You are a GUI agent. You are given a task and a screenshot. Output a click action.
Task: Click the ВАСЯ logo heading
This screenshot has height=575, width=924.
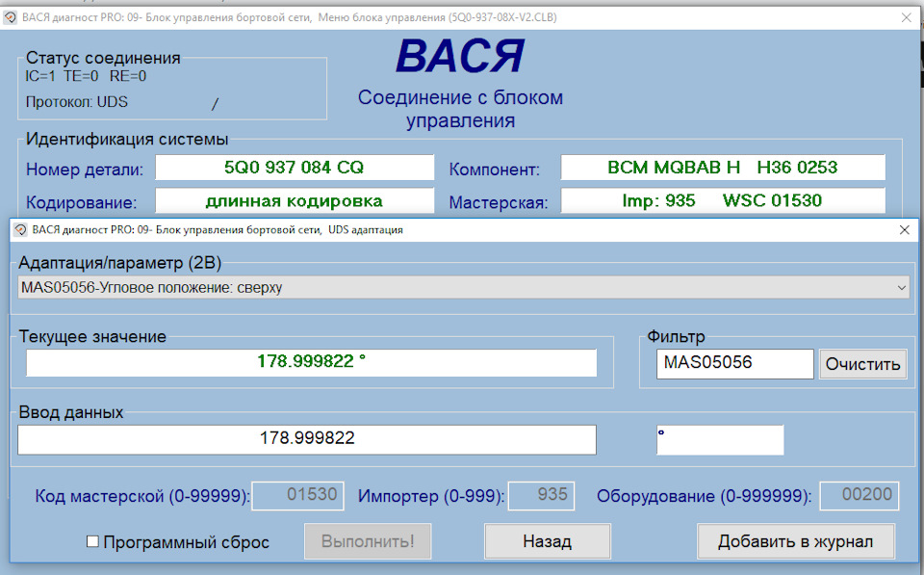(460, 57)
